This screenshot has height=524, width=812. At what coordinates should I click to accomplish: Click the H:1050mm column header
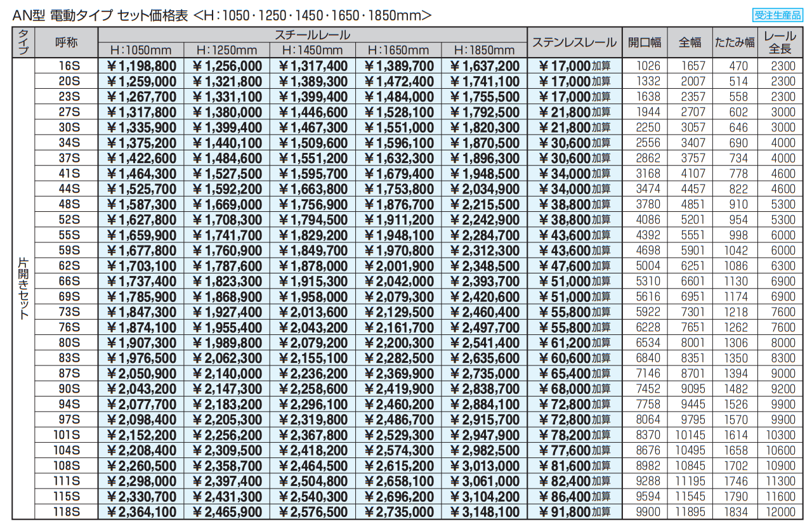[x=141, y=50]
